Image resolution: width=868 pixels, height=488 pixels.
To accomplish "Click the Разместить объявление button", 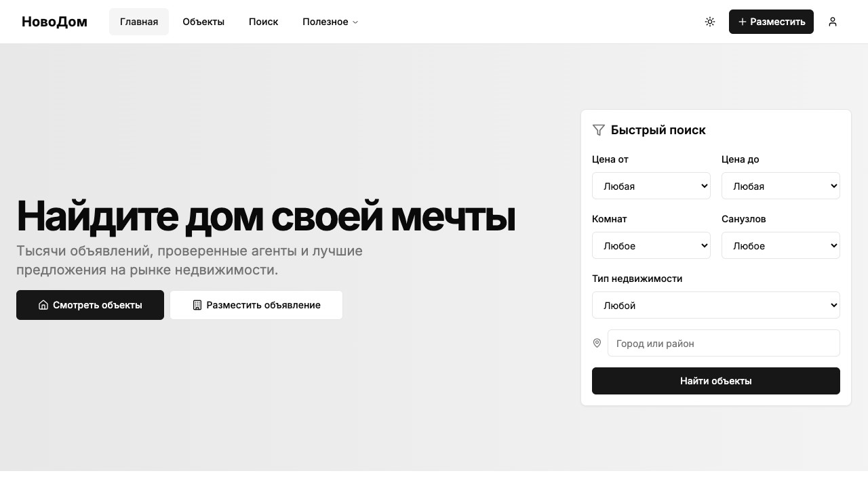I will coord(256,305).
